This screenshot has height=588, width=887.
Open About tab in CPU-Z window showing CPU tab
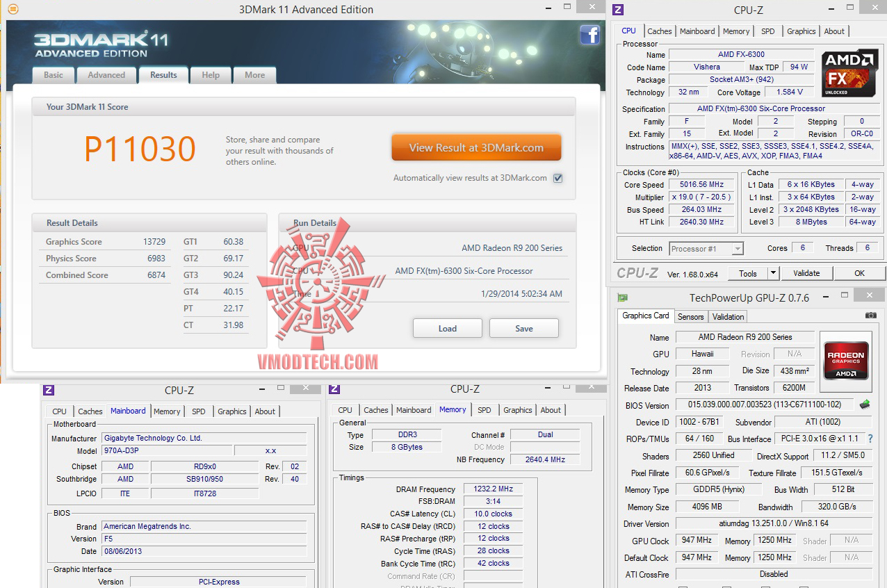pyautogui.click(x=834, y=31)
